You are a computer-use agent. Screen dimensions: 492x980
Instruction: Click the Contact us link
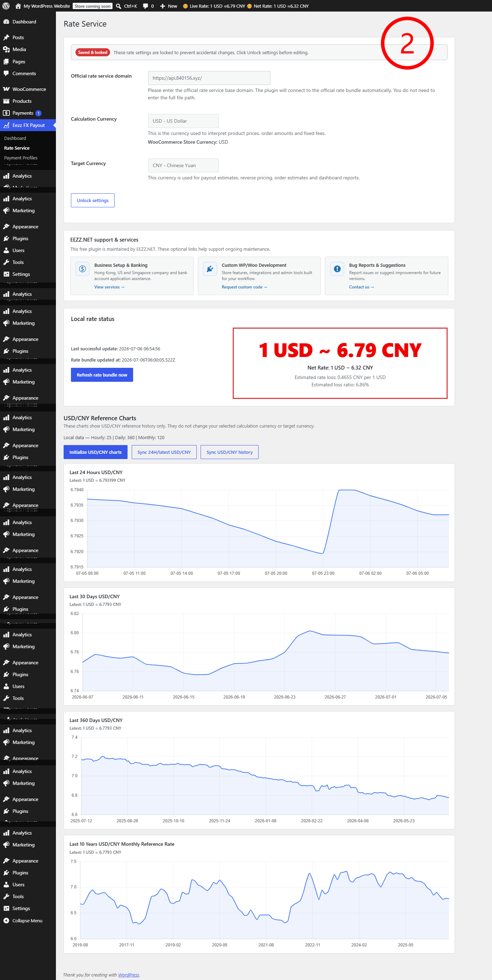[362, 287]
